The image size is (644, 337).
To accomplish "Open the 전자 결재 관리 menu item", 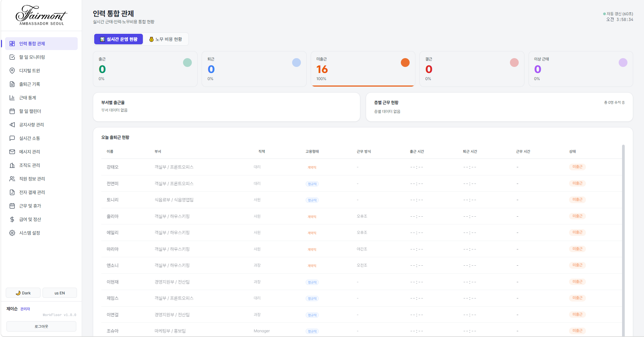I will [x=32, y=192].
